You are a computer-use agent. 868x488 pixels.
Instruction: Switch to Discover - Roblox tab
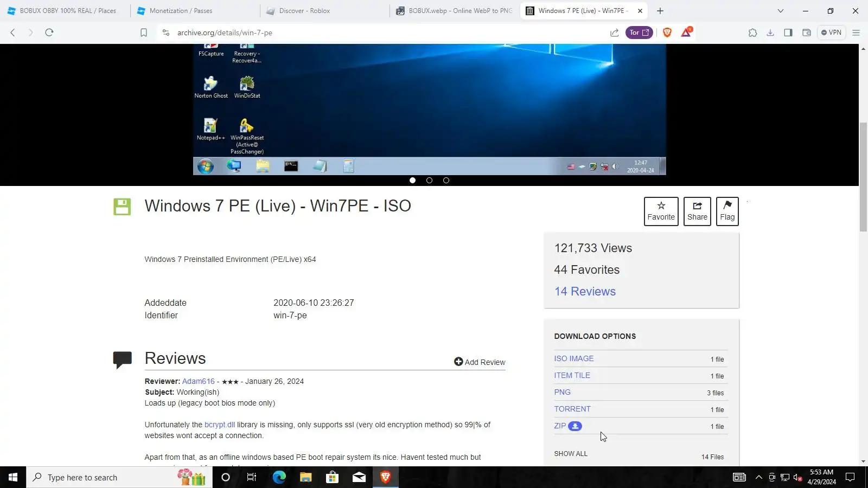point(324,11)
